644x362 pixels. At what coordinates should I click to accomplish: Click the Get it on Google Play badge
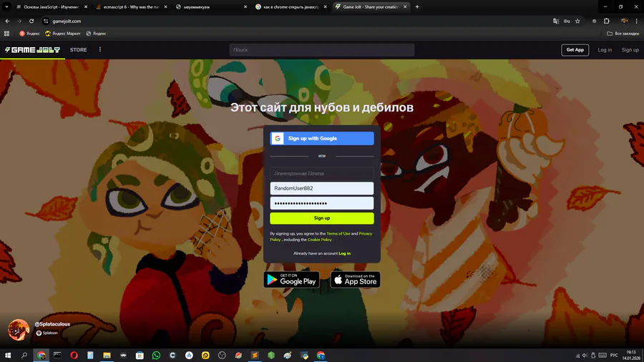tap(291, 280)
